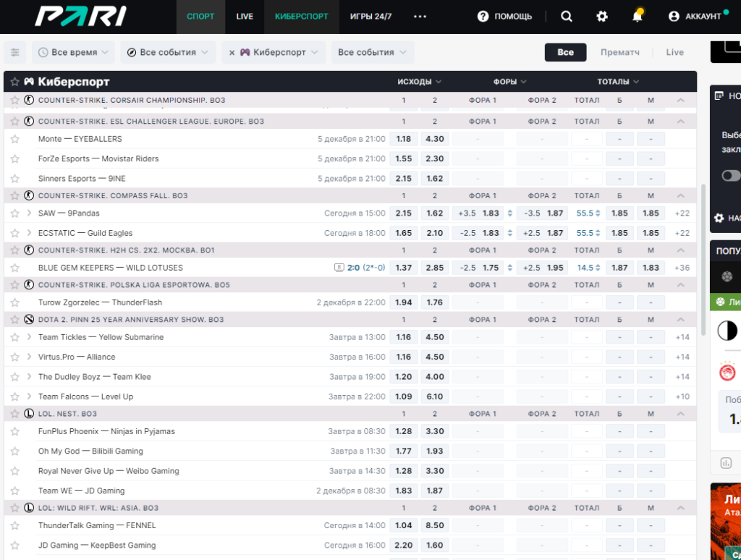Viewport: 741px width, 560px height.
Task: Star the SAW — 9Pandas match
Action: coord(14,213)
